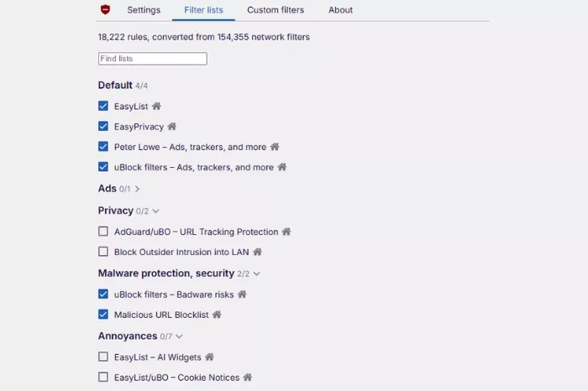Click the Privacy heading text

click(116, 211)
